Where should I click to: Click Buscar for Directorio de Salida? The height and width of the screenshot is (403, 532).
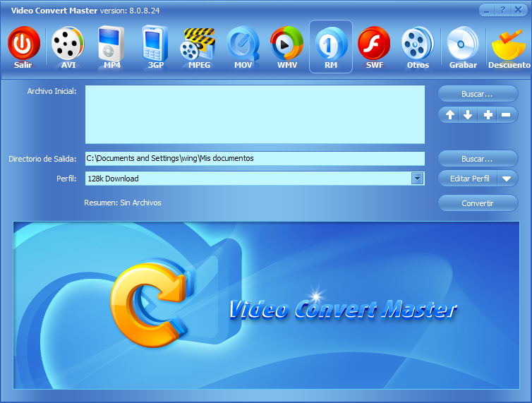478,159
